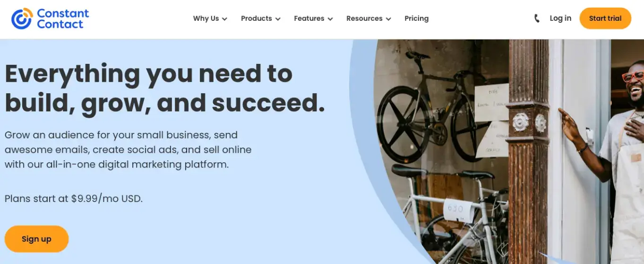Start a trial with the orange button
644x264 pixels.
coord(605,18)
